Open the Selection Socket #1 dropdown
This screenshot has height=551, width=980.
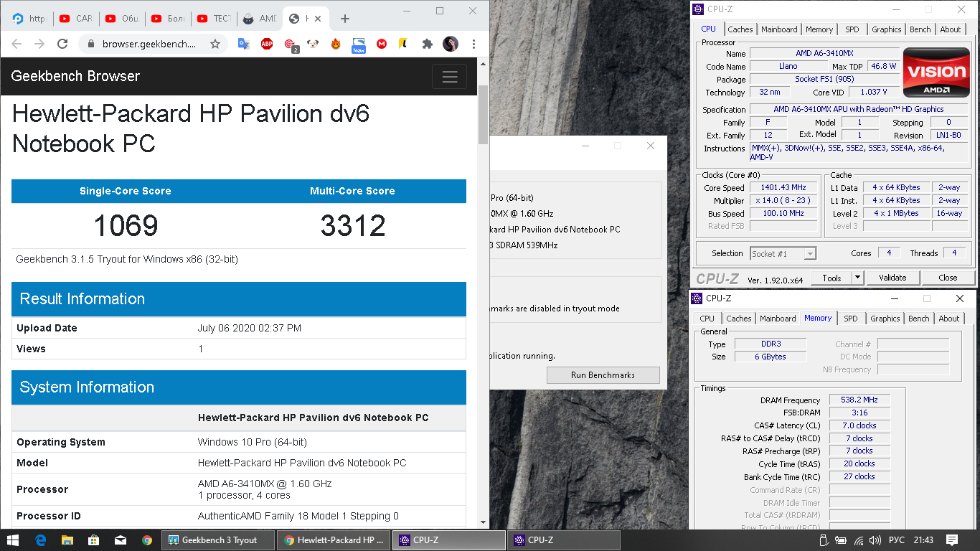(x=783, y=253)
